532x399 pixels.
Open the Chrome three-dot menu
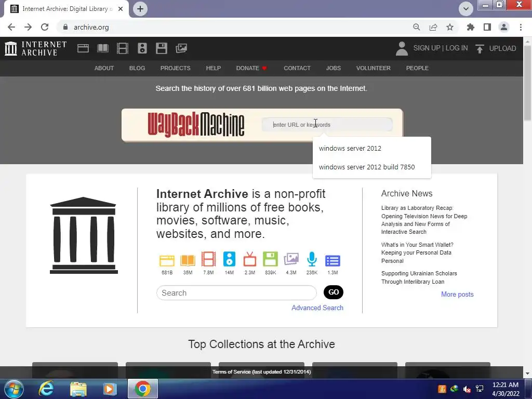click(521, 27)
